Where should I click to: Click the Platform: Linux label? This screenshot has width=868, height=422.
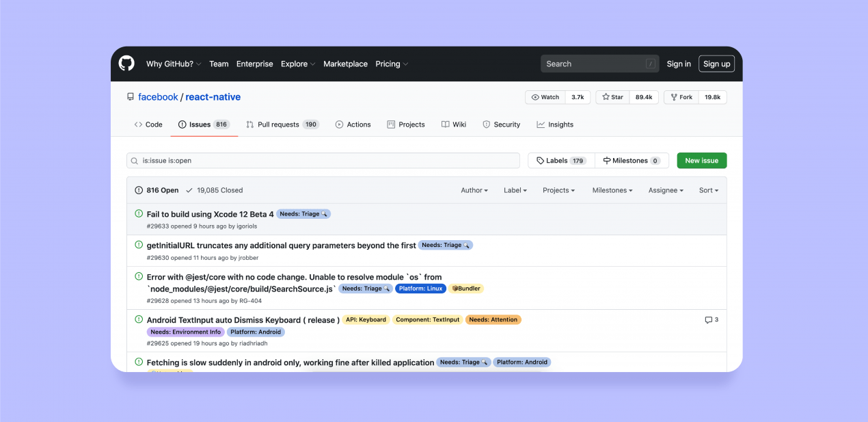pyautogui.click(x=421, y=289)
